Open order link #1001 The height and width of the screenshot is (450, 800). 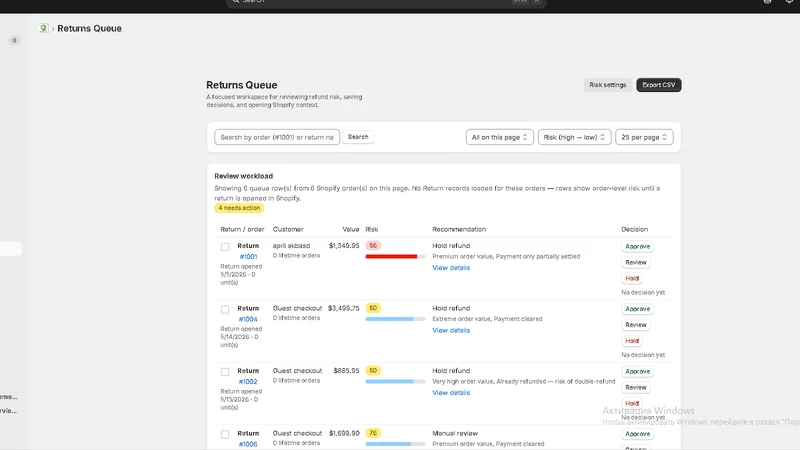[248, 257]
